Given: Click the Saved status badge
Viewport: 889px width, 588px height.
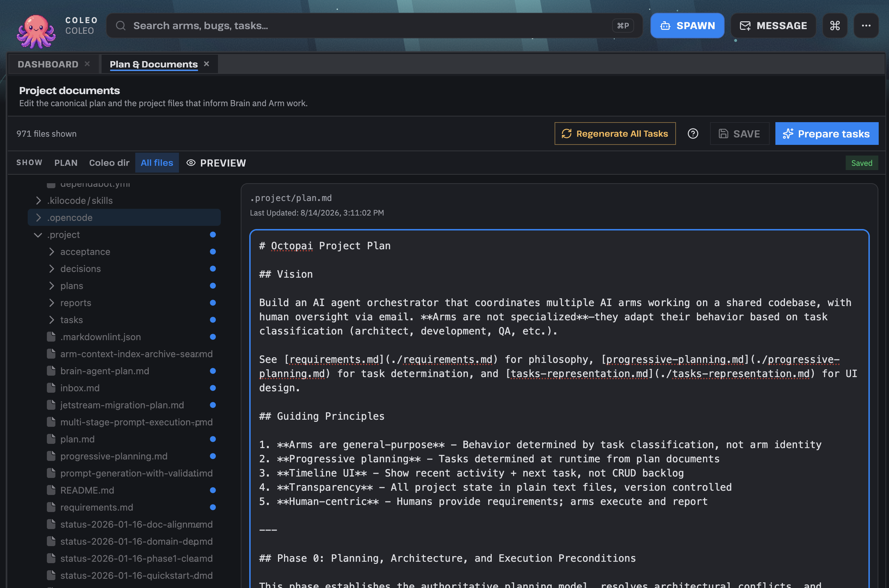Looking at the screenshot, I should [x=862, y=163].
